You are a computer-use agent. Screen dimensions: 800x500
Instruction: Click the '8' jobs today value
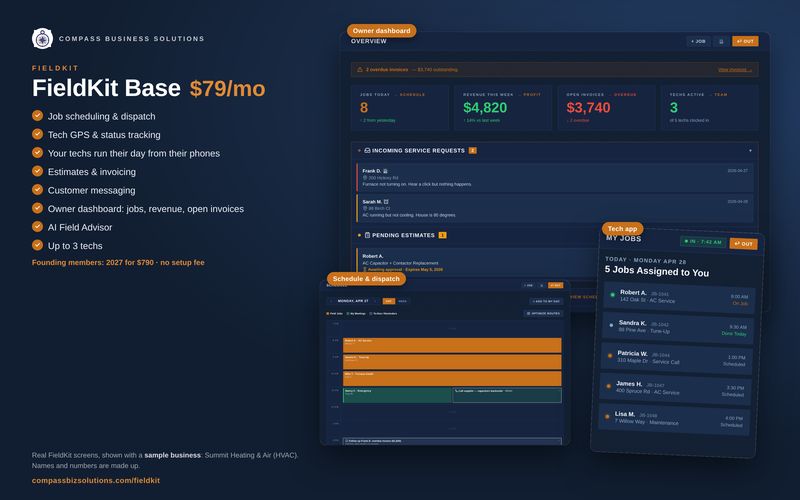click(364, 108)
